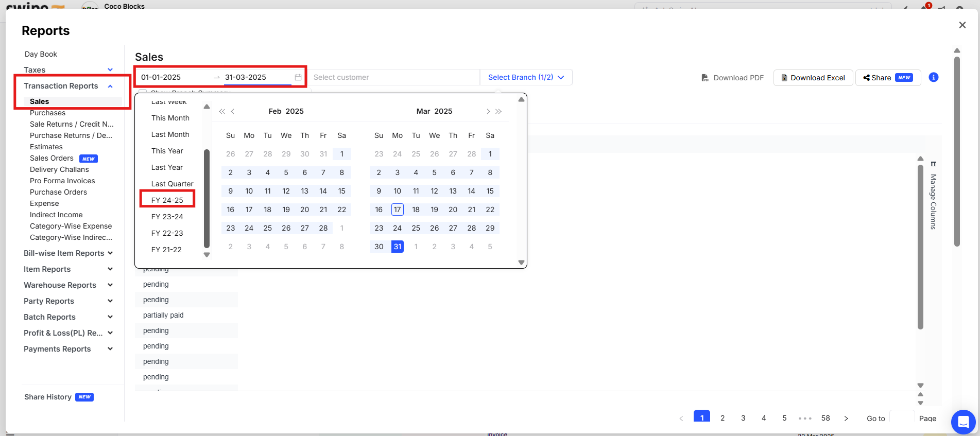Expand the Payments Reports section
The width and height of the screenshot is (980, 436).
click(68, 349)
